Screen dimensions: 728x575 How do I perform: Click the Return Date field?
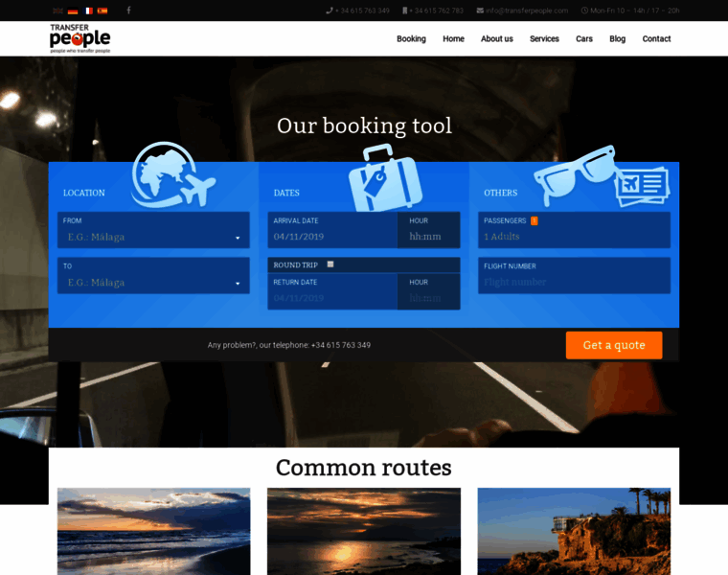click(x=332, y=291)
